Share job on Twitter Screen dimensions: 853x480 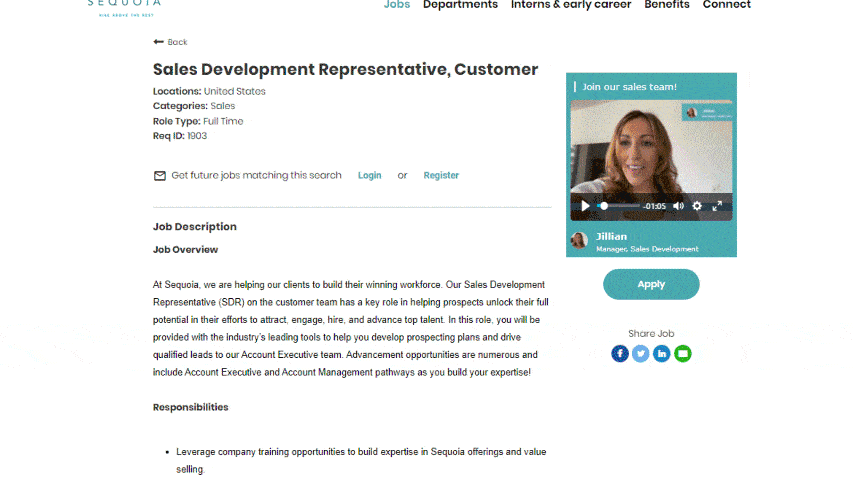coord(641,354)
